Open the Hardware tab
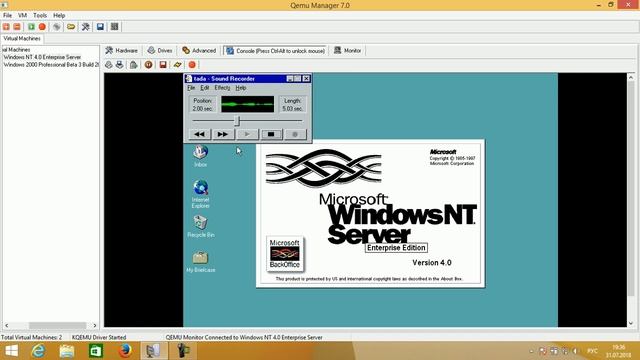640x360 pixels. 121,51
